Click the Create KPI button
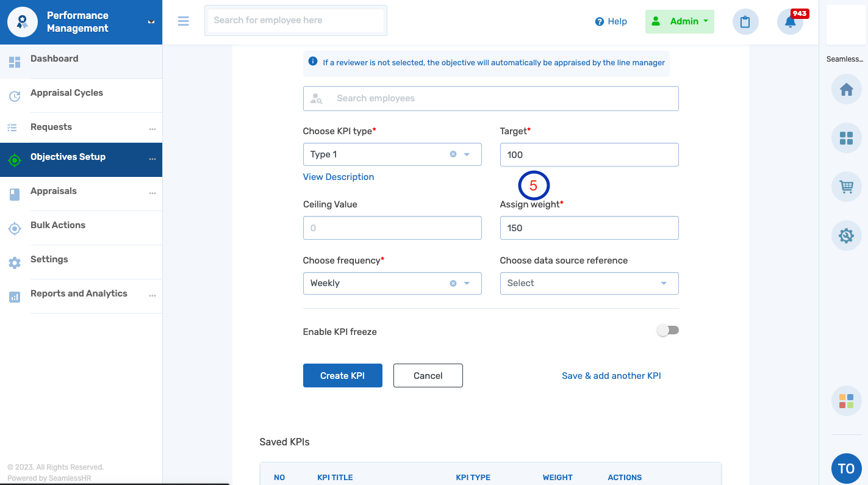The height and width of the screenshot is (485, 868). pyautogui.click(x=342, y=376)
